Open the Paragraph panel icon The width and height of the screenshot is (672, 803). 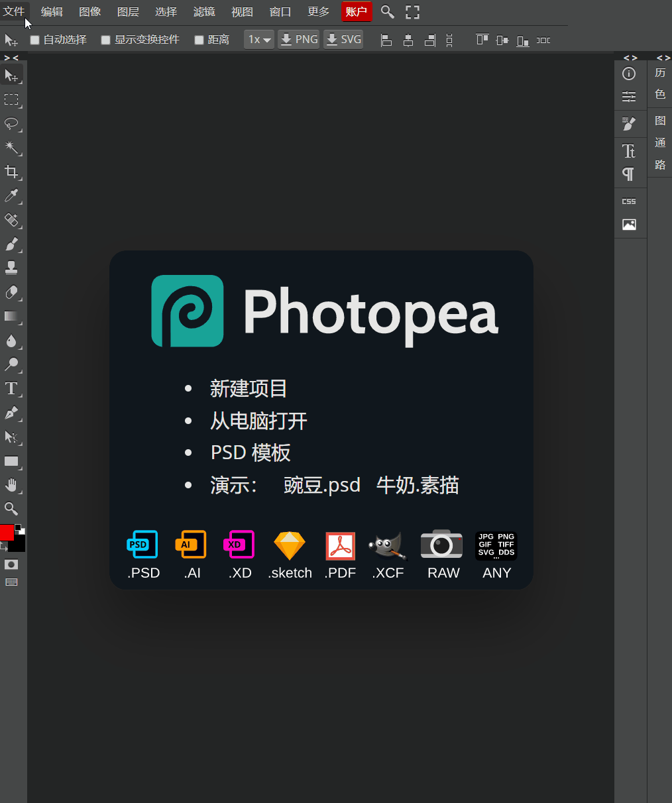(x=629, y=174)
